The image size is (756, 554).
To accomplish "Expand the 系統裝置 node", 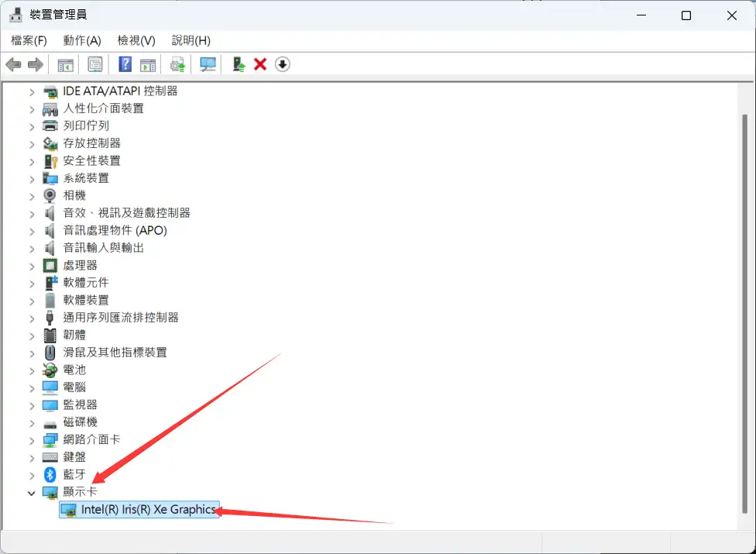I will (x=32, y=179).
